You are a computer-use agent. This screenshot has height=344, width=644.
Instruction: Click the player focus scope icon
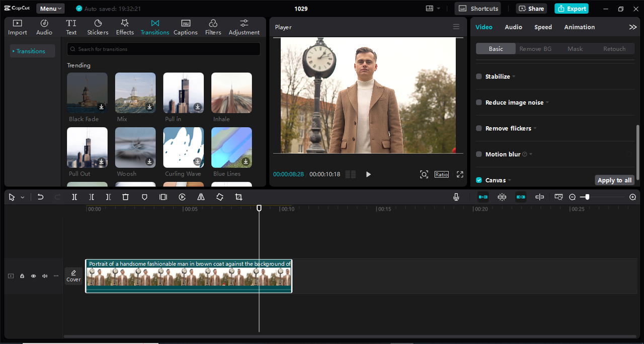tap(424, 174)
